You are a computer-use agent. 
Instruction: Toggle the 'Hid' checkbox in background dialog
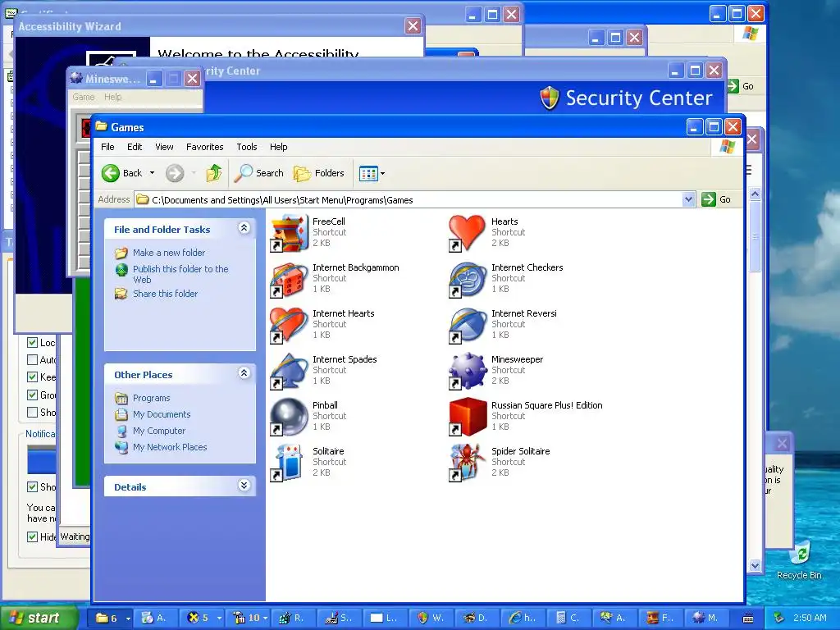tap(32, 536)
